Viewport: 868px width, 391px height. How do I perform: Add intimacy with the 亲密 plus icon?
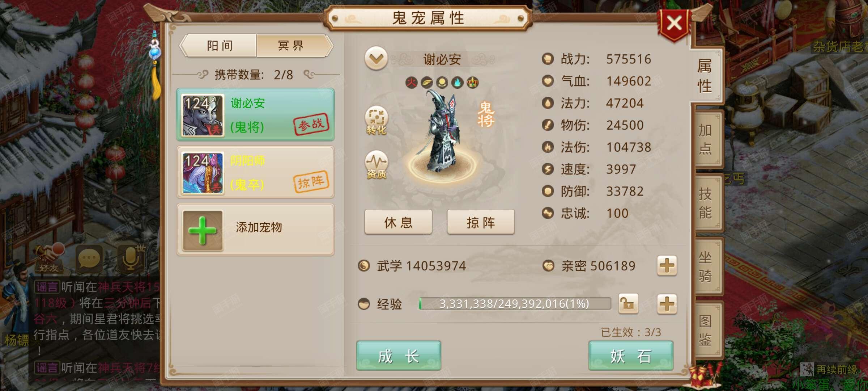[x=667, y=266]
